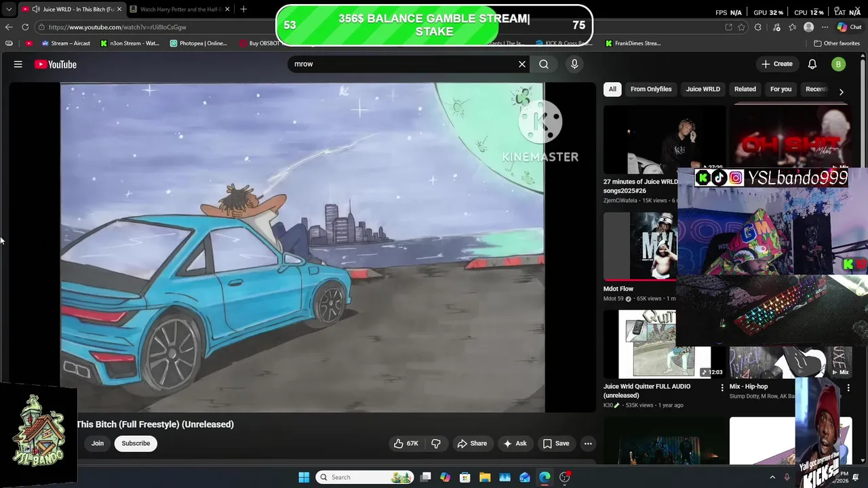Select the Related filter chip
Image resolution: width=868 pixels, height=488 pixels.
pyautogui.click(x=745, y=89)
